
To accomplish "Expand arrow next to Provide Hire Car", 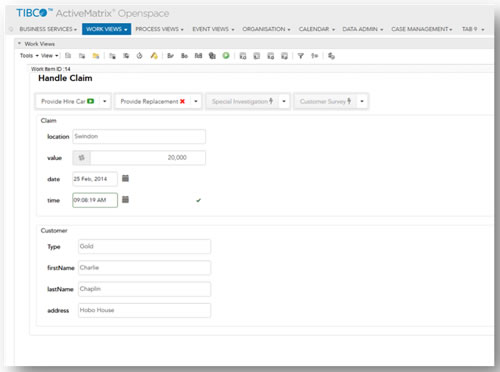I will (x=105, y=101).
